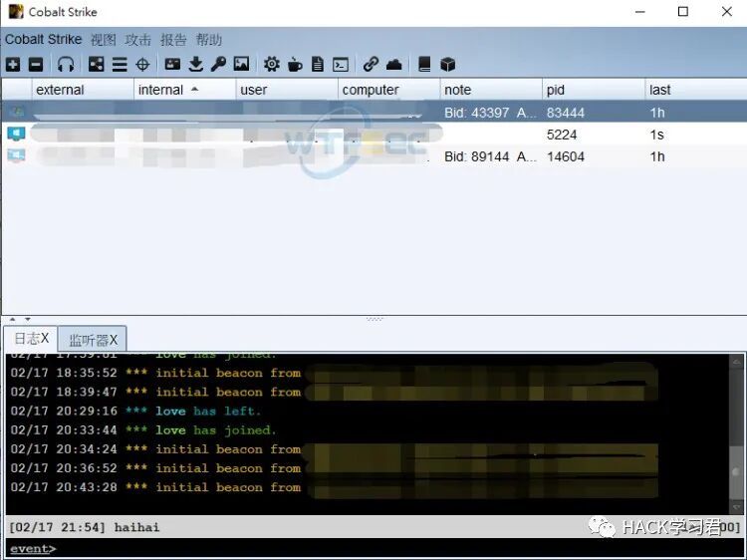Show targets view using crosshair icon

click(x=142, y=64)
